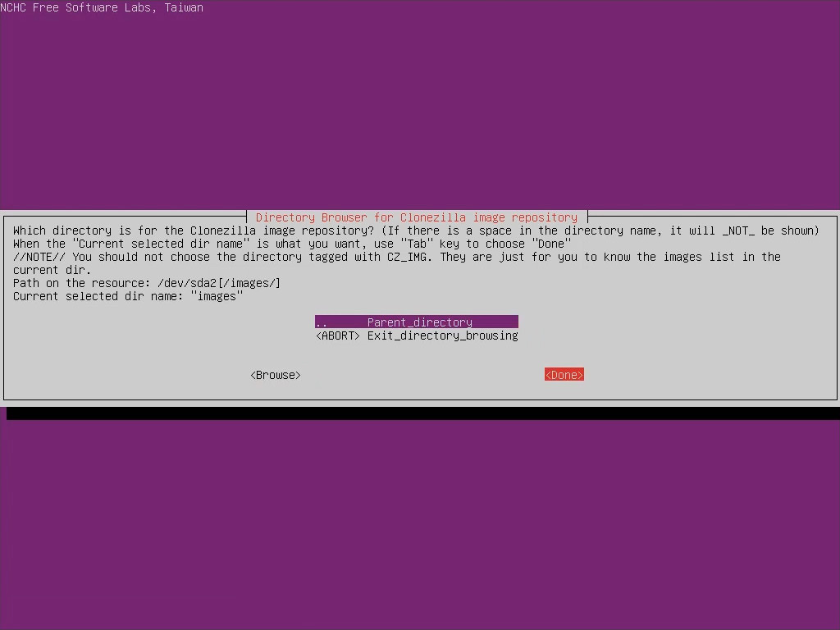Click the quoted "images" dir name value
The height and width of the screenshot is (630, 840).
coord(216,296)
